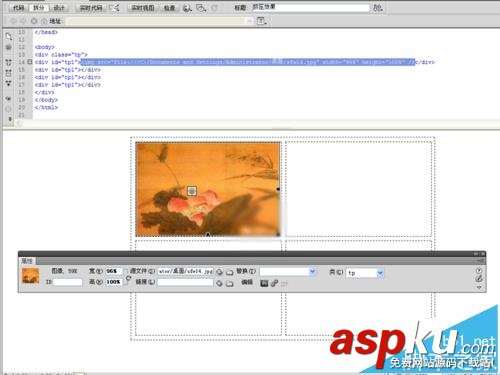The image size is (500, 375).
Task: Select the lotus painting image in design view
Action: (208, 189)
